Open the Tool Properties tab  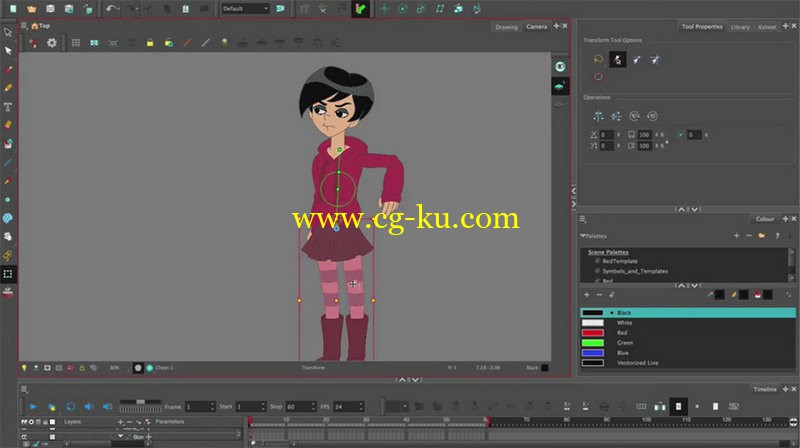tap(702, 27)
